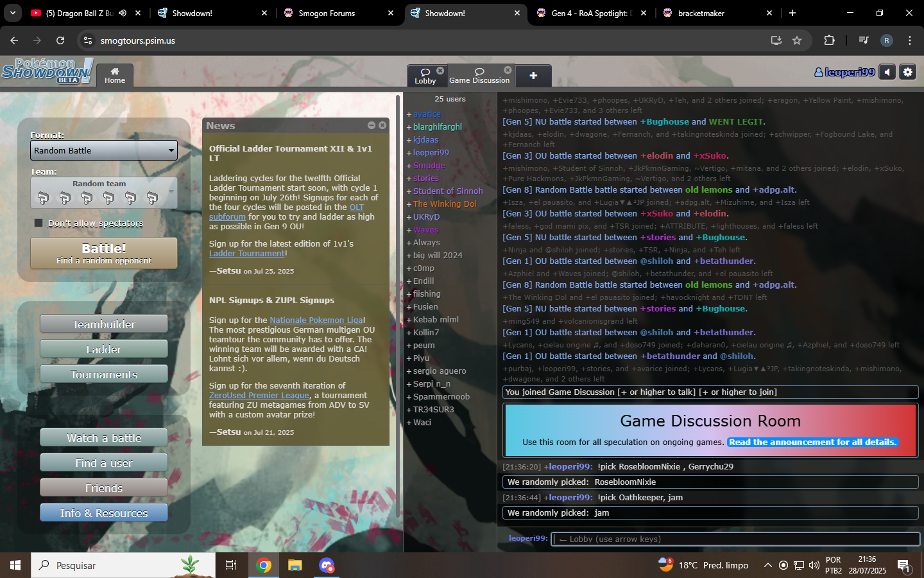Mute sound with the speaker icon
The image size is (924, 578).
point(887,73)
